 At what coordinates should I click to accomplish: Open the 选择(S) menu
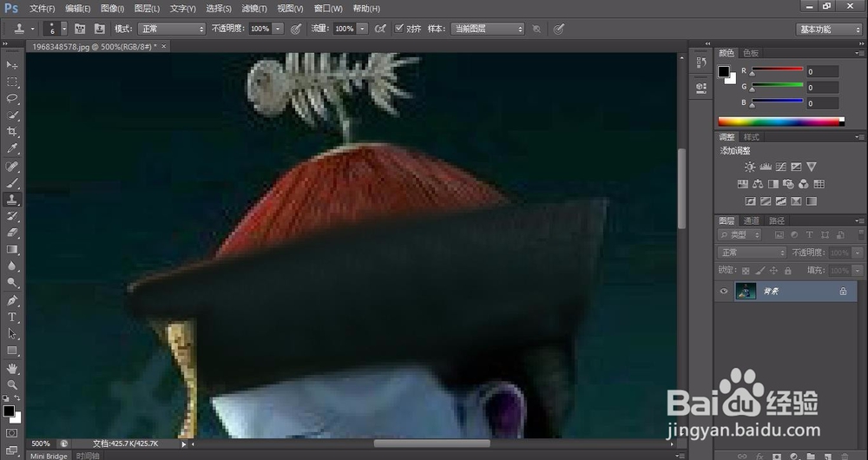(219, 9)
